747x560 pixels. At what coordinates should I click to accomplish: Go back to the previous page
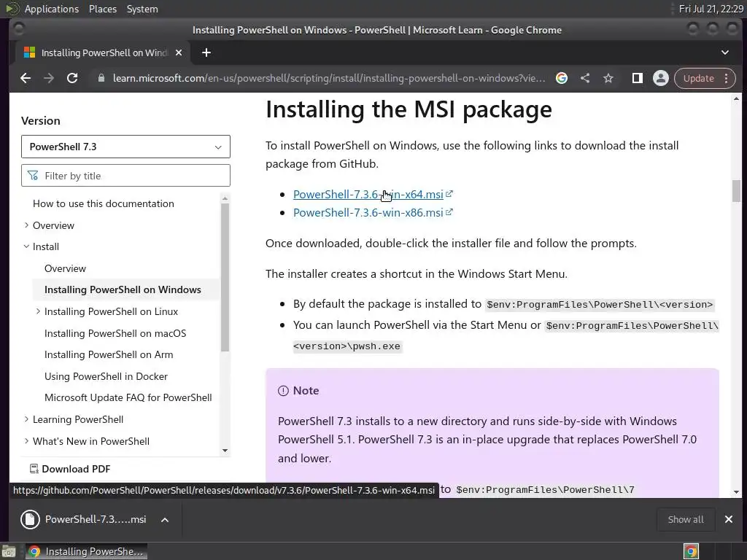click(26, 78)
